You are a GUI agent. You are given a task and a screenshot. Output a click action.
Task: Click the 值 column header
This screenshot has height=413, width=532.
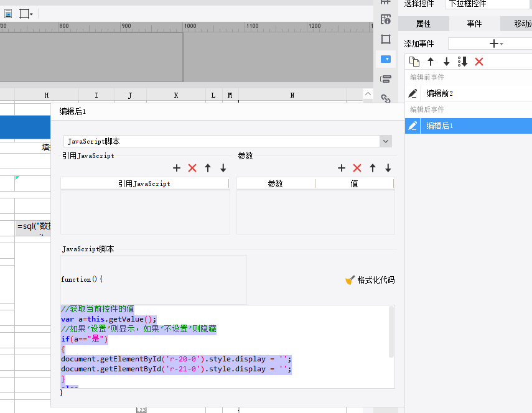[x=354, y=183]
